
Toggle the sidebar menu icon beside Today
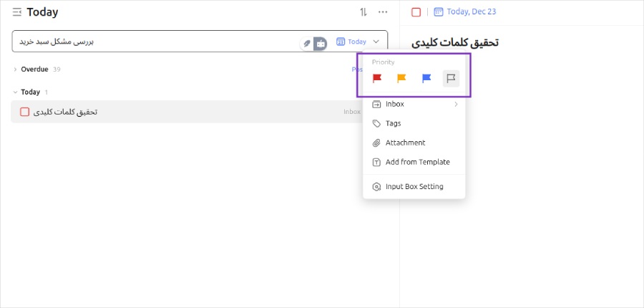tap(17, 12)
